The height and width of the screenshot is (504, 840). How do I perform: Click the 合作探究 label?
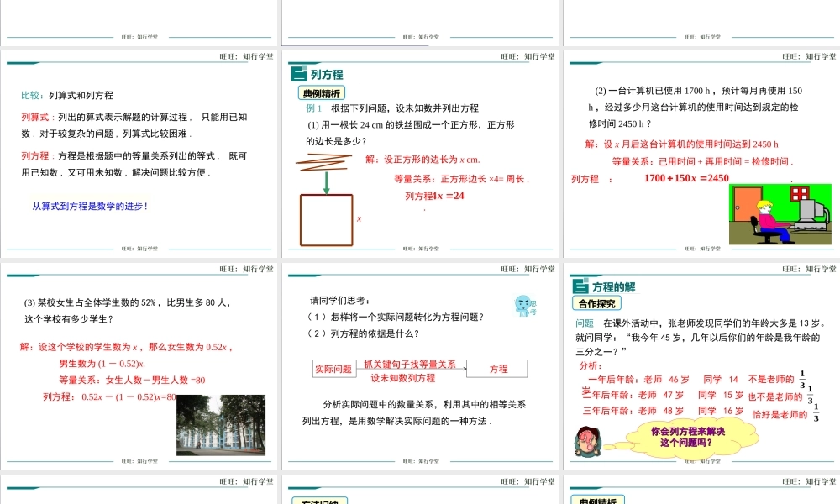point(596,304)
